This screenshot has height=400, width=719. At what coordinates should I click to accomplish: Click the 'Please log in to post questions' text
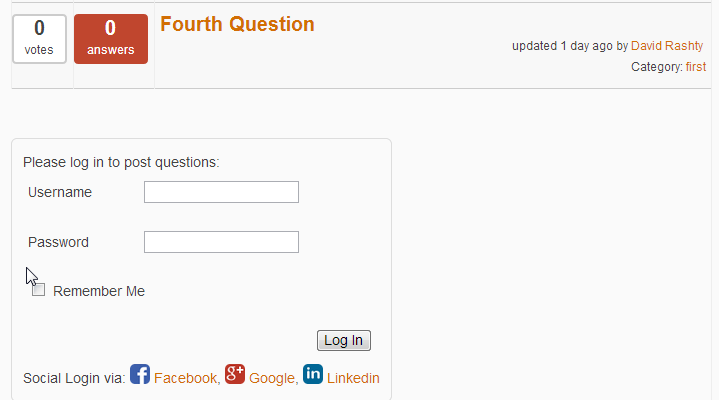(121, 162)
